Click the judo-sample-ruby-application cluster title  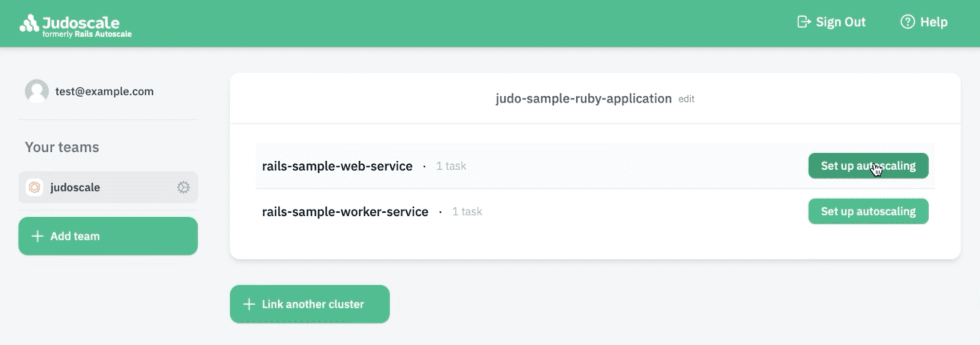tap(583, 98)
